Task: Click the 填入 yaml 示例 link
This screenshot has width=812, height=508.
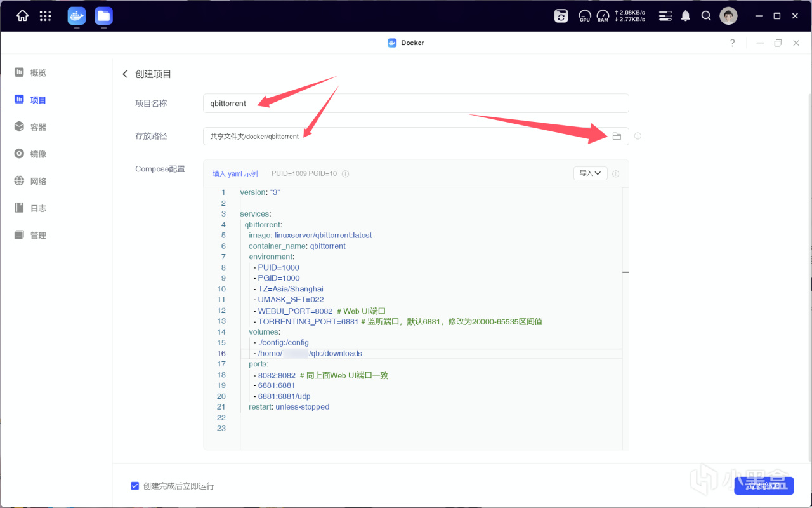Action: [235, 173]
